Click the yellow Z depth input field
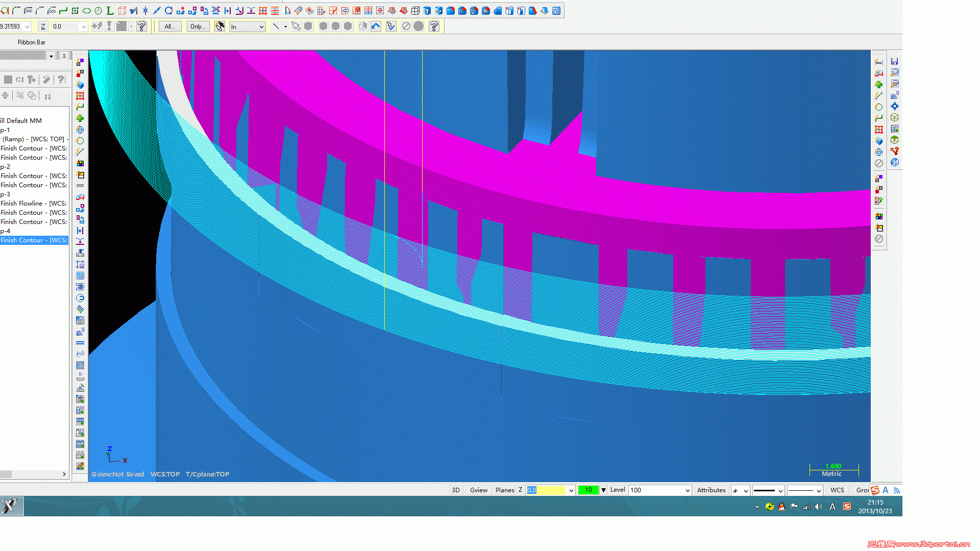Screen dimensions: 980x551 [x=546, y=490]
